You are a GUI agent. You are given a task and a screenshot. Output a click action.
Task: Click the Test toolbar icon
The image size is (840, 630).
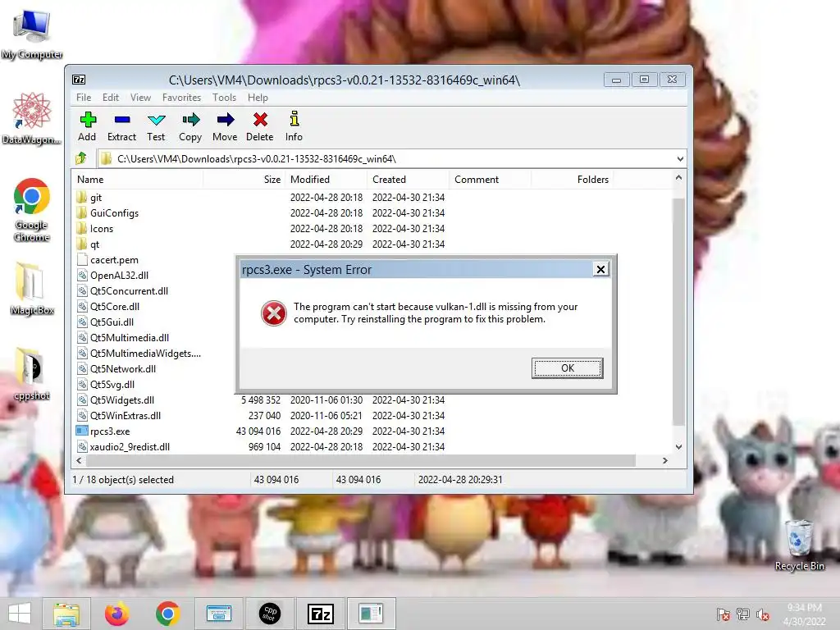pos(157,120)
